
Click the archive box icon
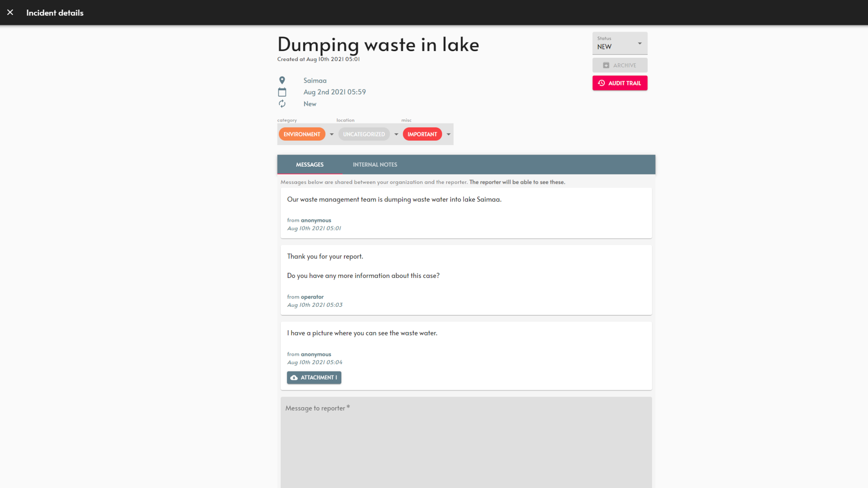coord(606,66)
